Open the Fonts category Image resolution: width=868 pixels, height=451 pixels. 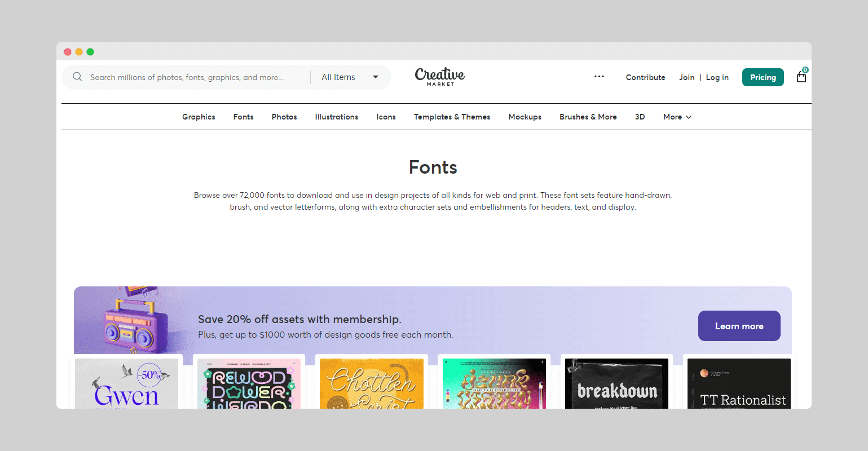point(244,117)
